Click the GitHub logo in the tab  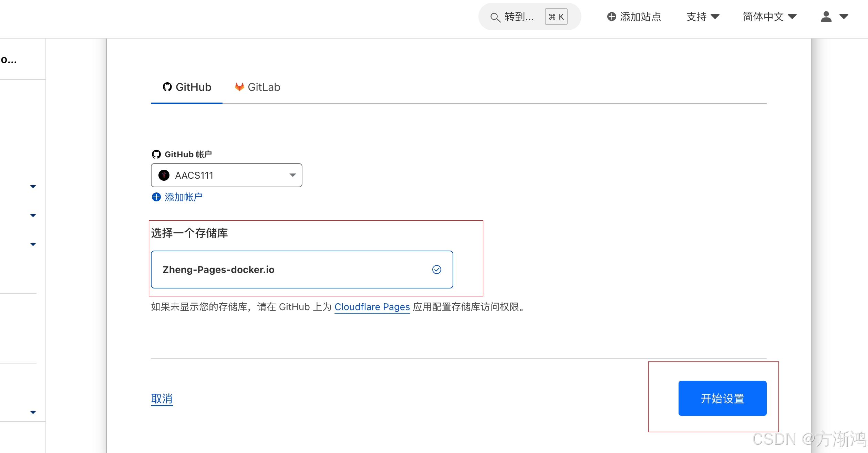pos(167,87)
